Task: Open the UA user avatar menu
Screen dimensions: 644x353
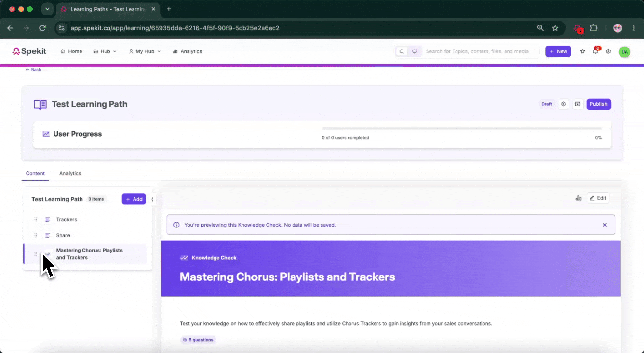Action: [624, 52]
